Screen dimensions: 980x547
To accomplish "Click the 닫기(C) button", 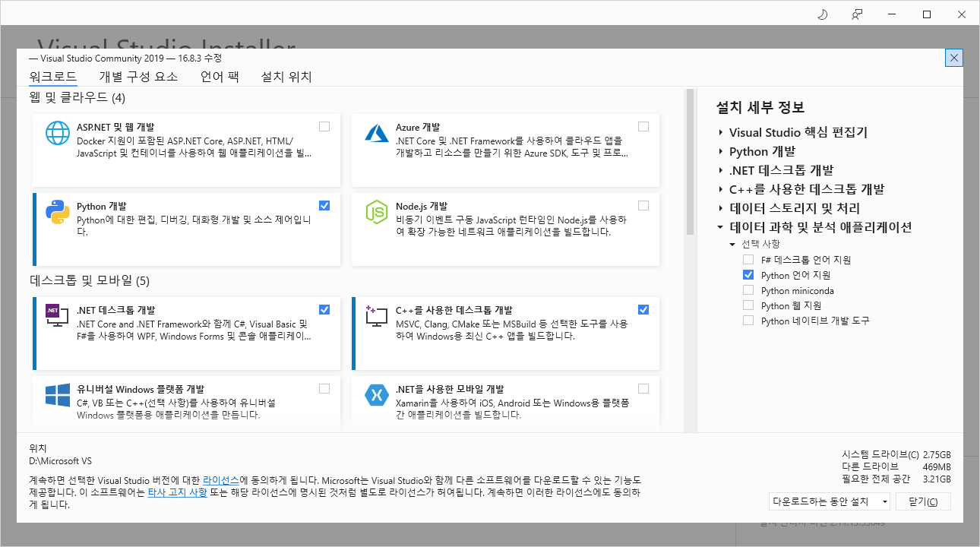I will [923, 501].
